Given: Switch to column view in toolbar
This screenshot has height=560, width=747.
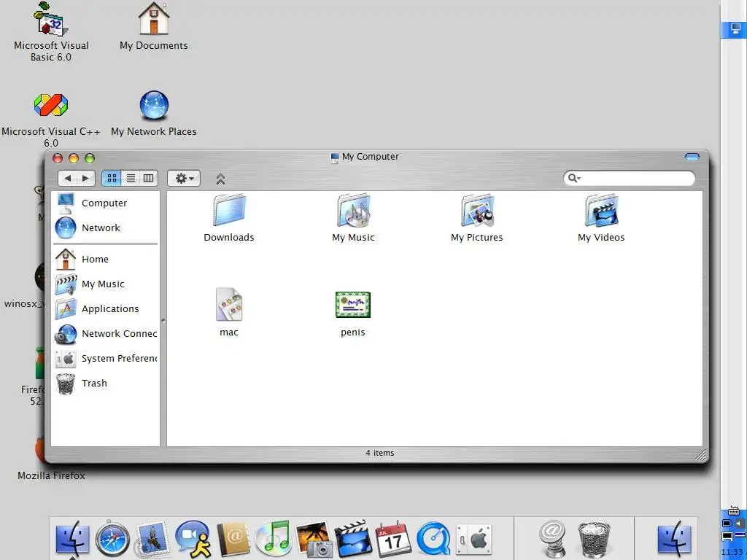Looking at the screenshot, I should (x=149, y=178).
